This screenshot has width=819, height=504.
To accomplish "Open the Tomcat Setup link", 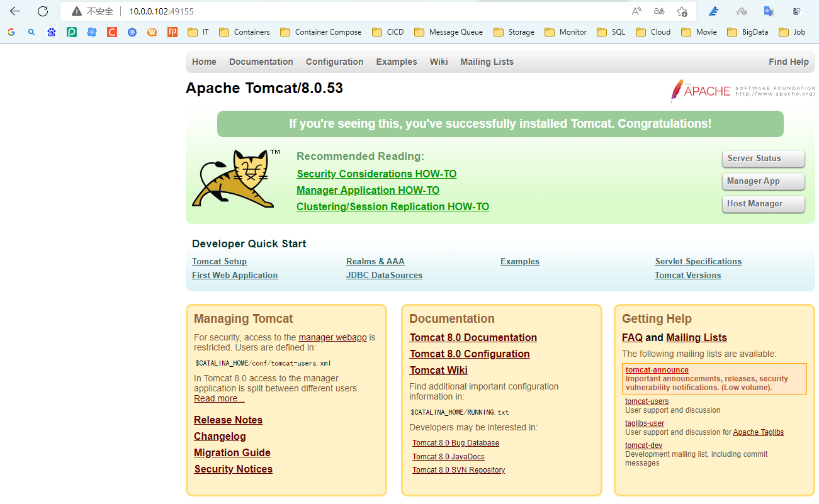I will (219, 261).
